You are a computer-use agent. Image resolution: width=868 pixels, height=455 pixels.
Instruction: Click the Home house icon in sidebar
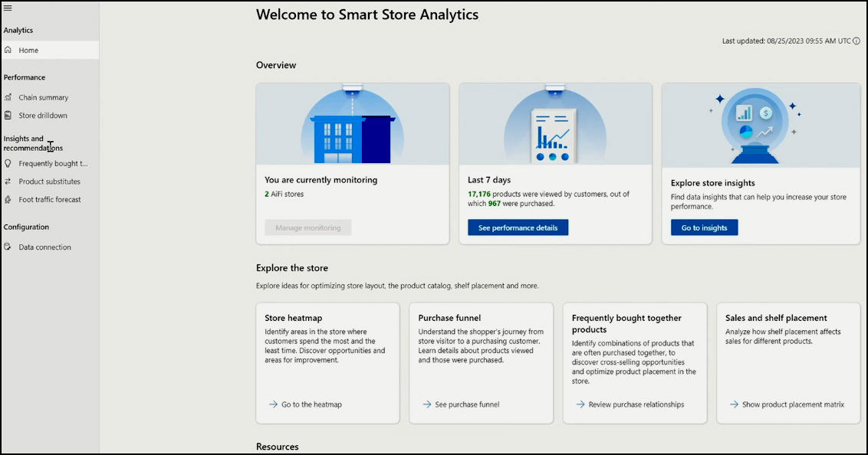point(8,50)
